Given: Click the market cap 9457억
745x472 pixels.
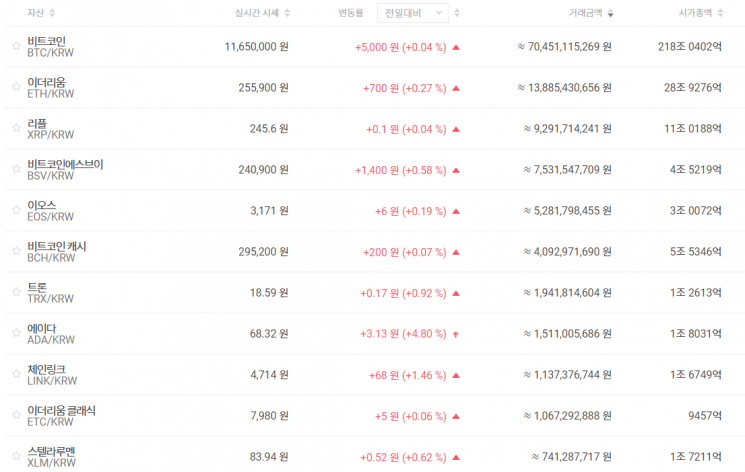Looking at the screenshot, I should tap(705, 416).
